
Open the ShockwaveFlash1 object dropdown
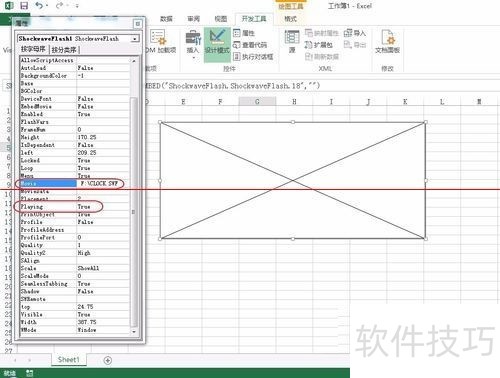point(135,39)
